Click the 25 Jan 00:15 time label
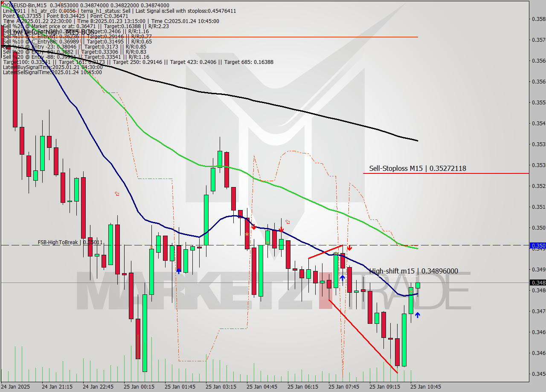Viewport: 546px width, 392px height. click(x=139, y=387)
